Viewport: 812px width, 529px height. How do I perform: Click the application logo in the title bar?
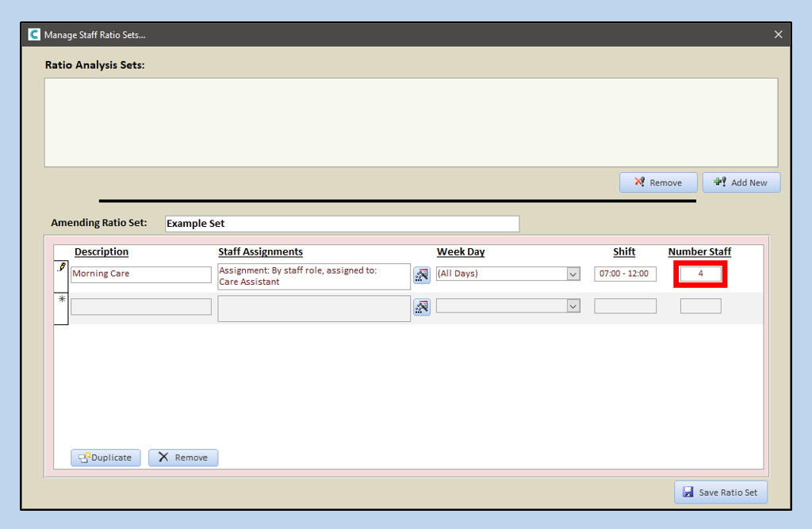pyautogui.click(x=34, y=35)
